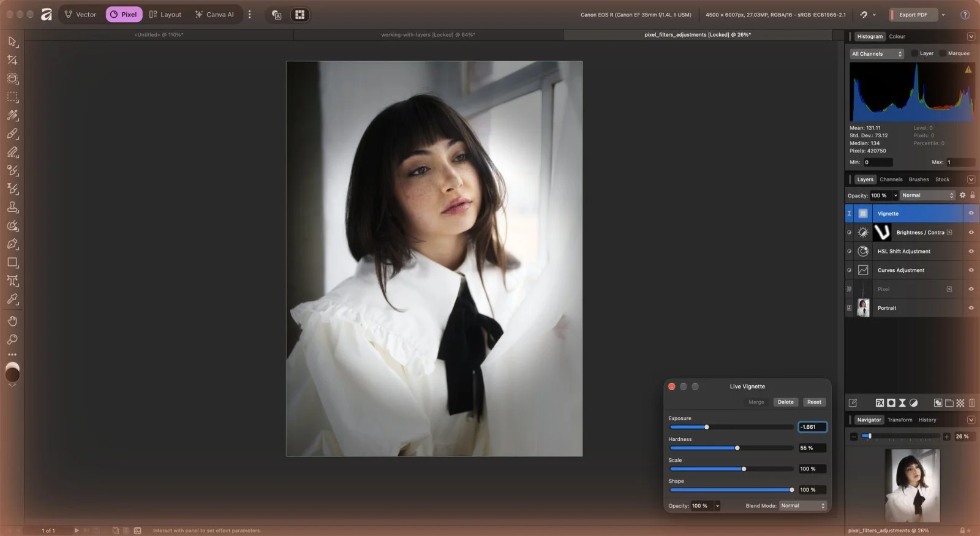This screenshot has height=536, width=980.
Task: Open the Histogram panel options chevron
Action: click(971, 37)
